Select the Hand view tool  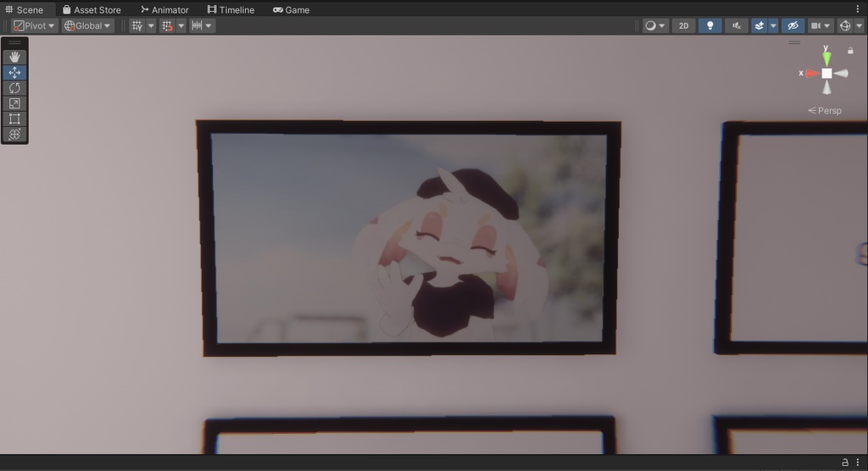[14, 57]
